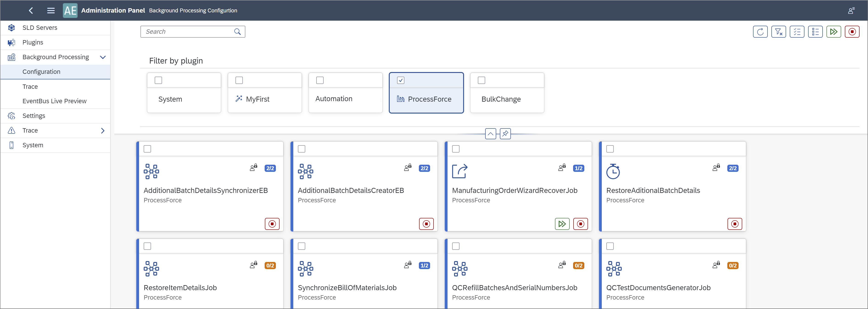Expand the Trace sidebar section
Viewport: 868px width, 309px height.
[x=103, y=130]
